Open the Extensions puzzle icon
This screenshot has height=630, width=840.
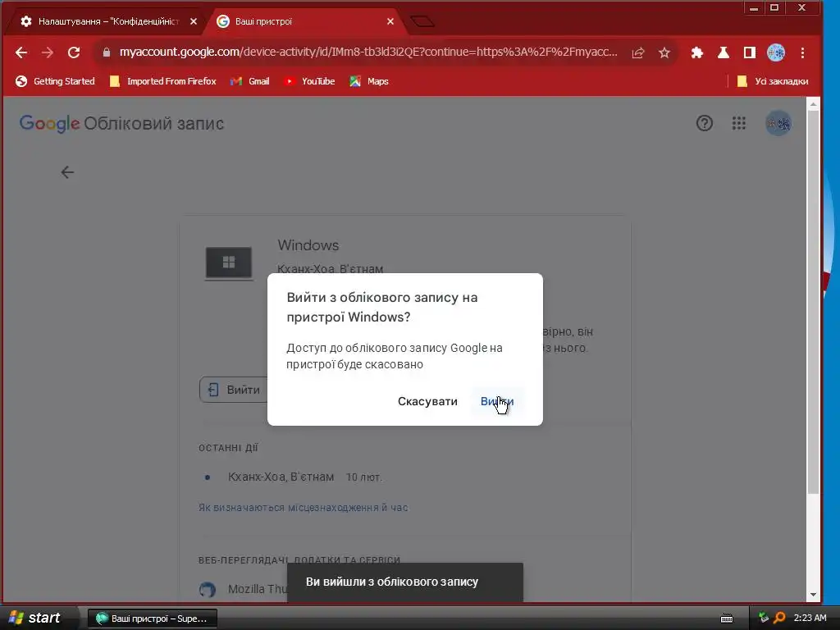pyautogui.click(x=697, y=52)
